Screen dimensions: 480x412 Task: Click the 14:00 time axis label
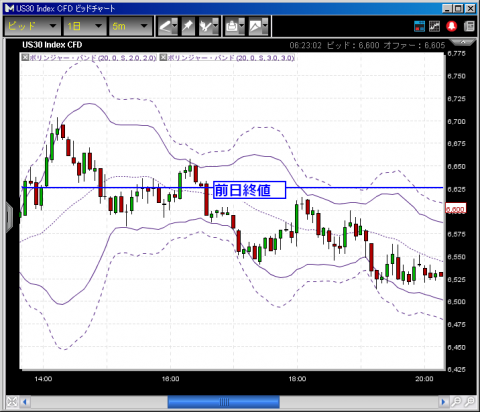click(43, 379)
